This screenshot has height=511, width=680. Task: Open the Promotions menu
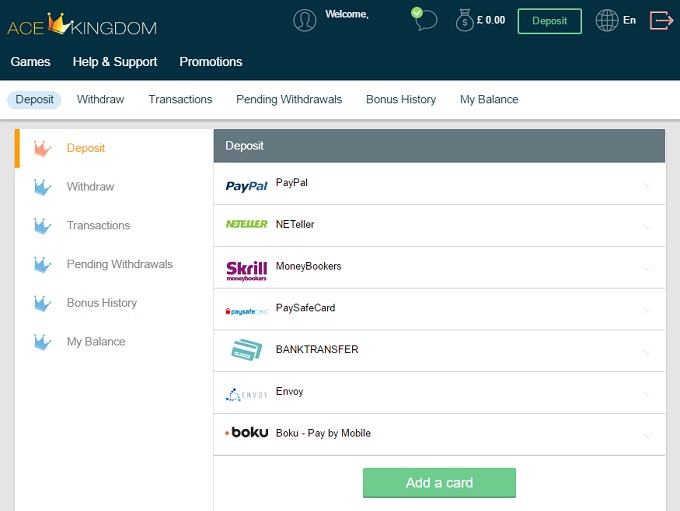point(211,62)
